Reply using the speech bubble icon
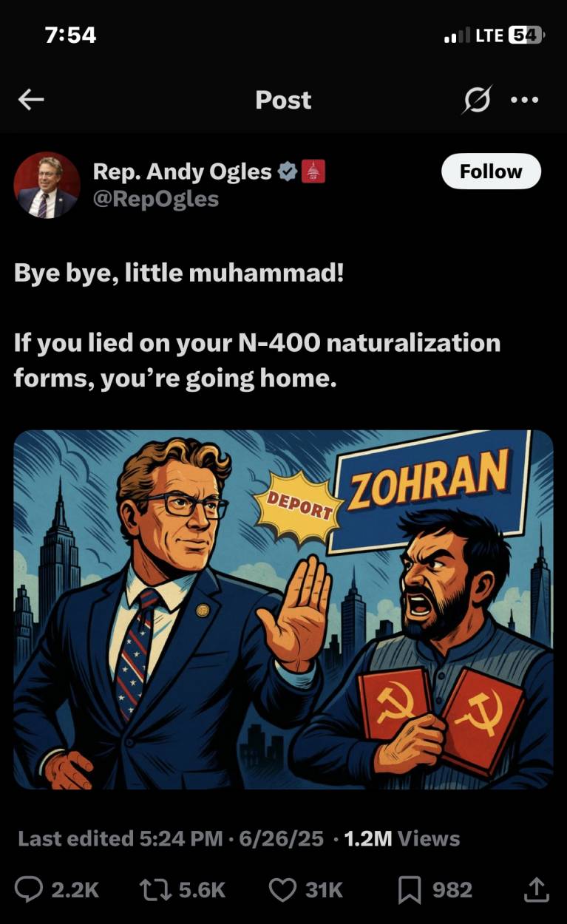 (x=30, y=889)
